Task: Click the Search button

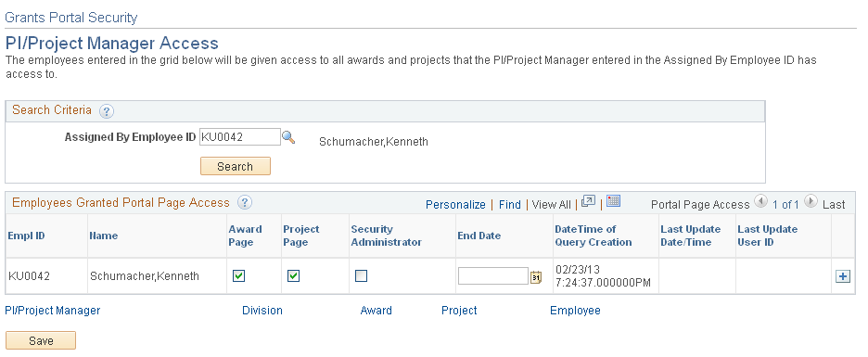Action: [236, 166]
